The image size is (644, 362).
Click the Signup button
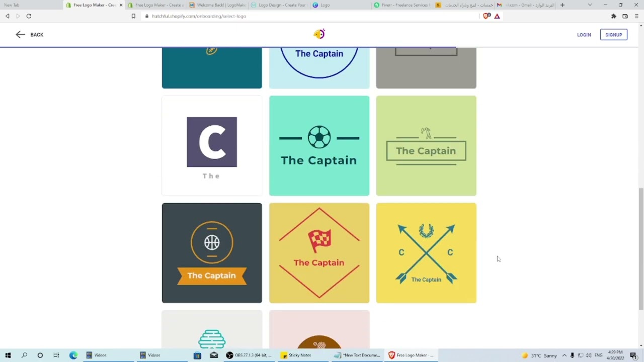pyautogui.click(x=613, y=35)
